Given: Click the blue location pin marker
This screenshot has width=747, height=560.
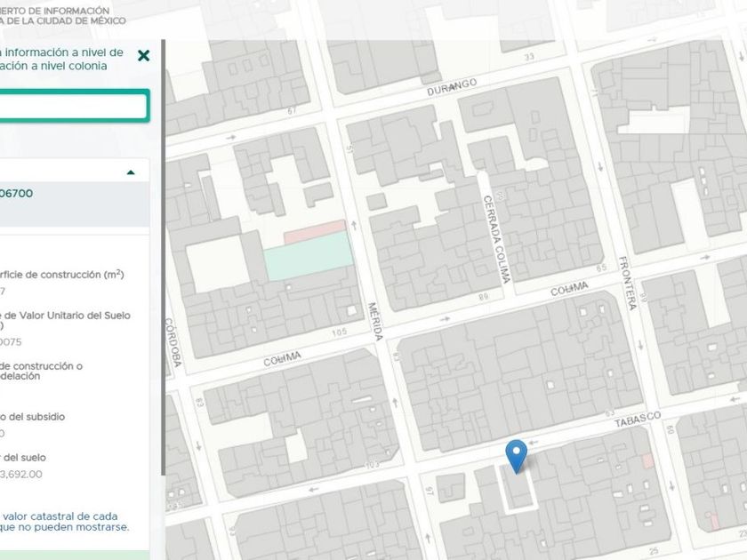Looking at the screenshot, I should pos(516,455).
